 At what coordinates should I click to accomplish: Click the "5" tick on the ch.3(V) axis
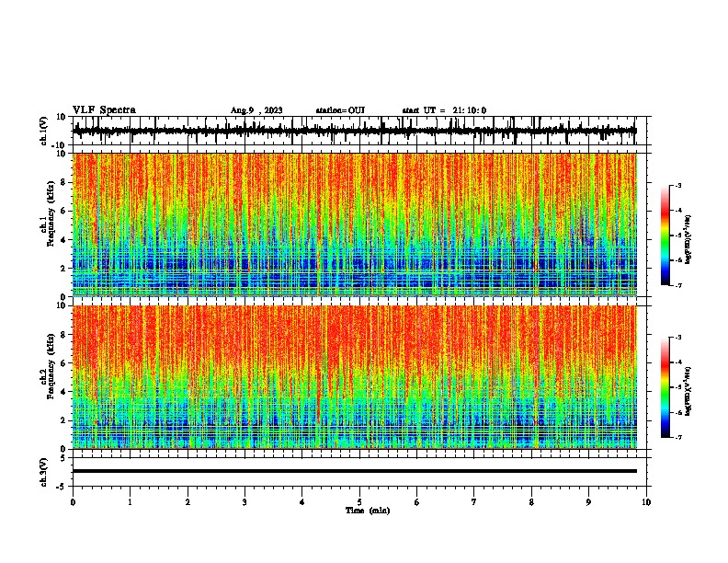coord(63,457)
